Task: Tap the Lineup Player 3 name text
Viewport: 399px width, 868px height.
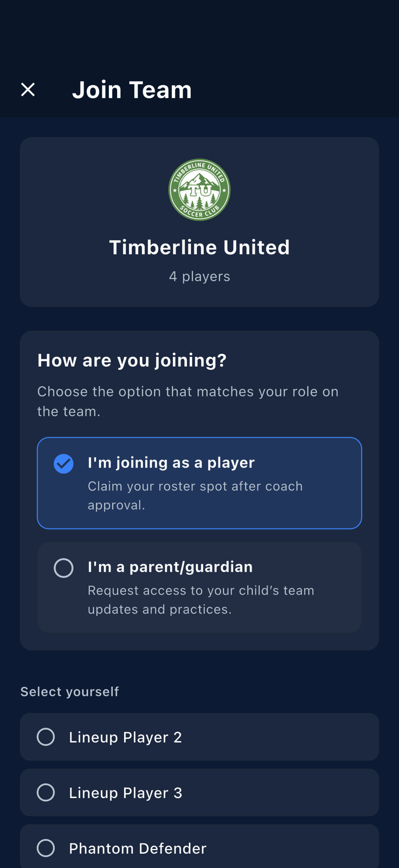Action: [125, 793]
